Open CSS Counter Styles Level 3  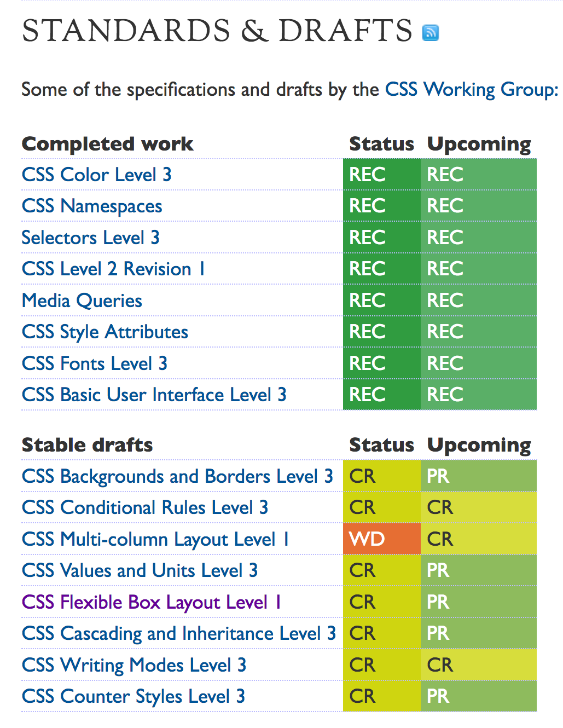click(x=134, y=697)
